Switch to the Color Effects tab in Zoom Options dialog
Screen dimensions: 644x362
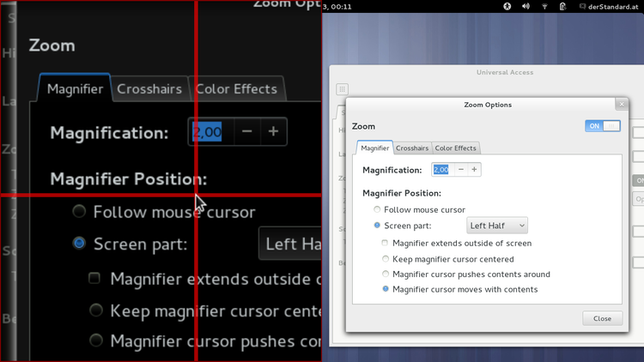455,148
